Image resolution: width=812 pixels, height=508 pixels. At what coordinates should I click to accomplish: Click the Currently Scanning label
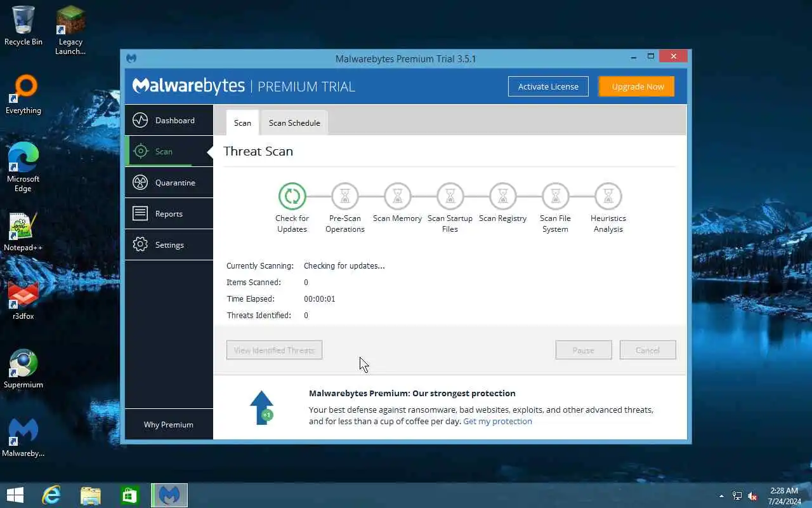(x=260, y=266)
